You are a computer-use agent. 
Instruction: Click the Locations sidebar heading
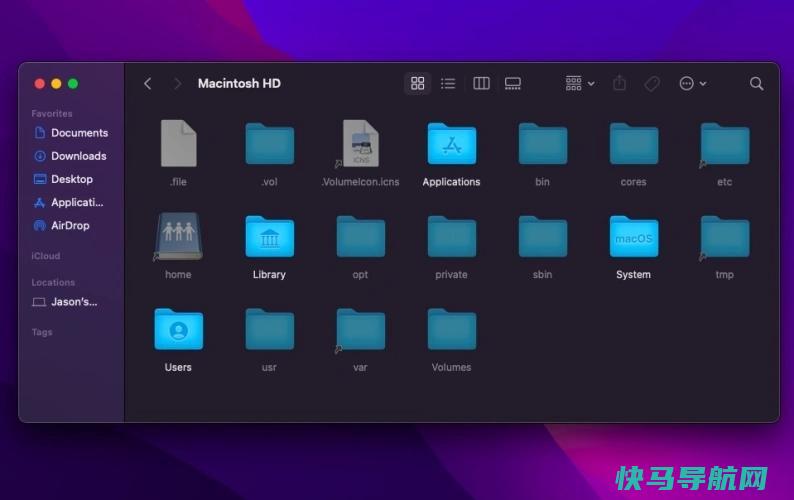[53, 283]
